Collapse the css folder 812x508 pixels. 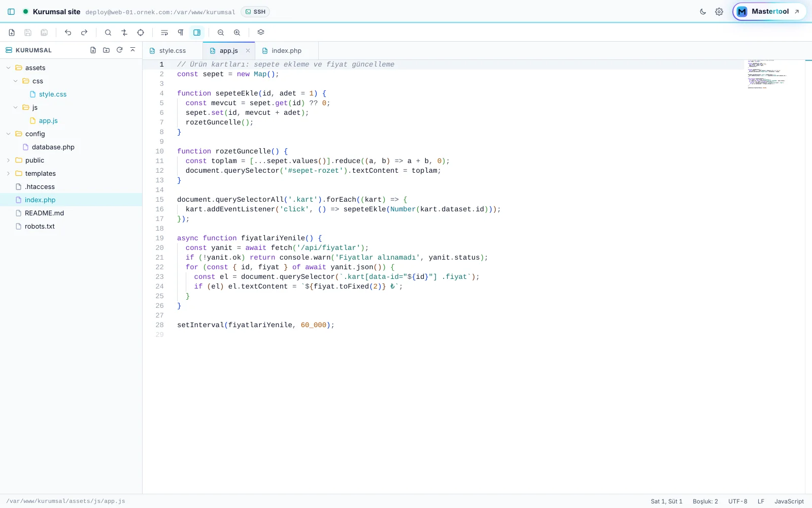pyautogui.click(x=16, y=81)
